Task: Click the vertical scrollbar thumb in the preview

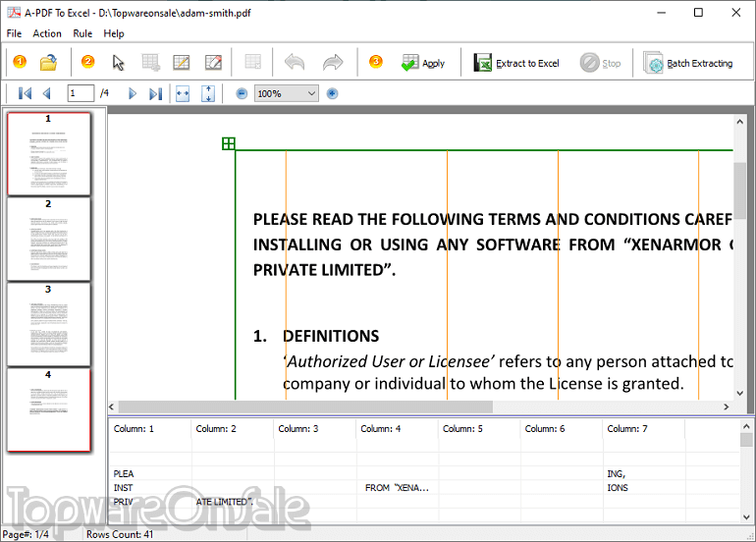Action: point(739,190)
